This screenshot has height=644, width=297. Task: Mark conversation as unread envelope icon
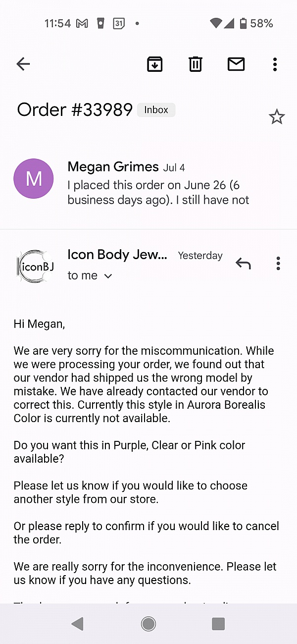[236, 64]
